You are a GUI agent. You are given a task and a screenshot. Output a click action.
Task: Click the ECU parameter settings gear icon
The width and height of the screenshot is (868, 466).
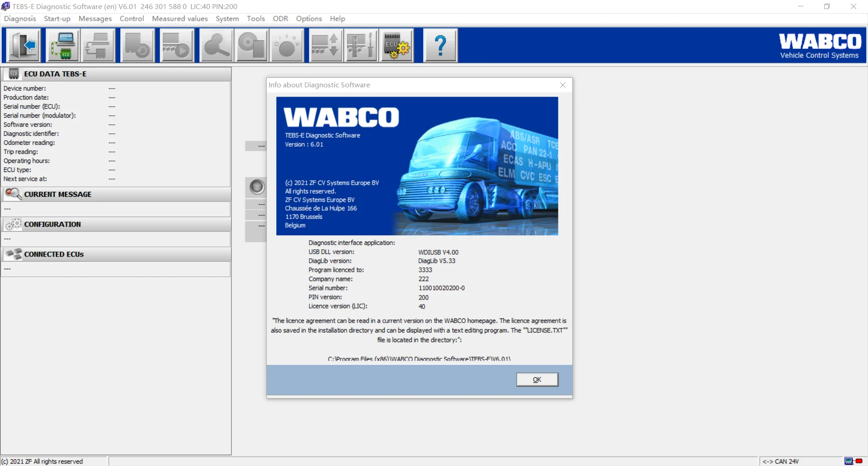(396, 45)
